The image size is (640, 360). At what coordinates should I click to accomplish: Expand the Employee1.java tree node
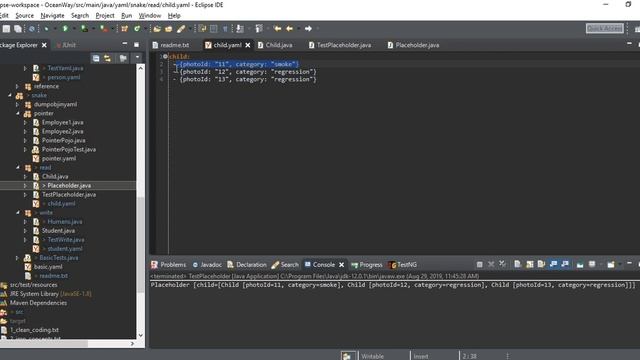(x=25, y=122)
